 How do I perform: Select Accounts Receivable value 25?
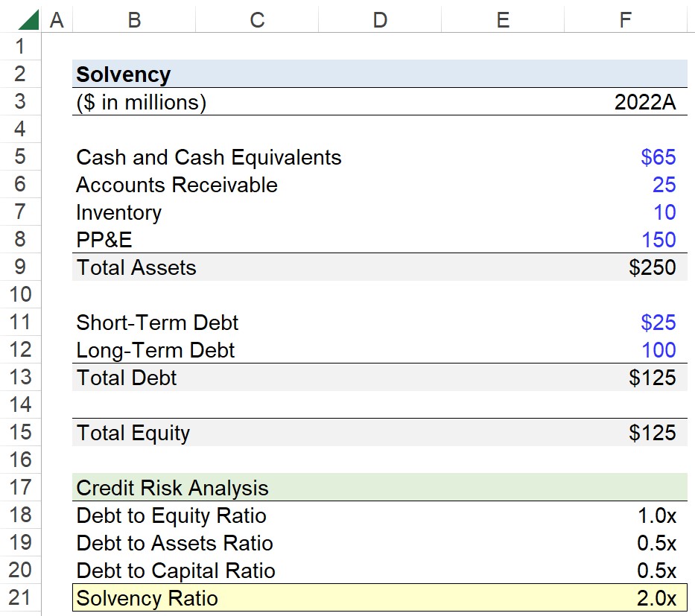[x=626, y=185]
